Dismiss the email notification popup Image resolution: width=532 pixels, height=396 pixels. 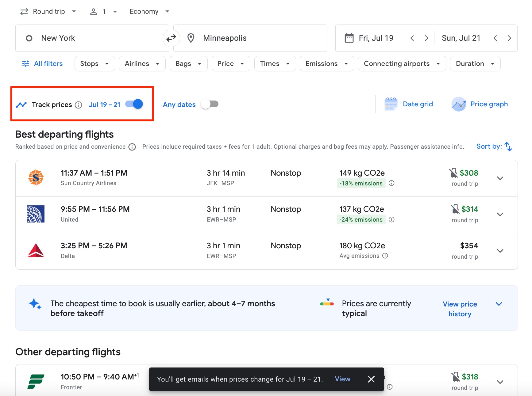[371, 379]
